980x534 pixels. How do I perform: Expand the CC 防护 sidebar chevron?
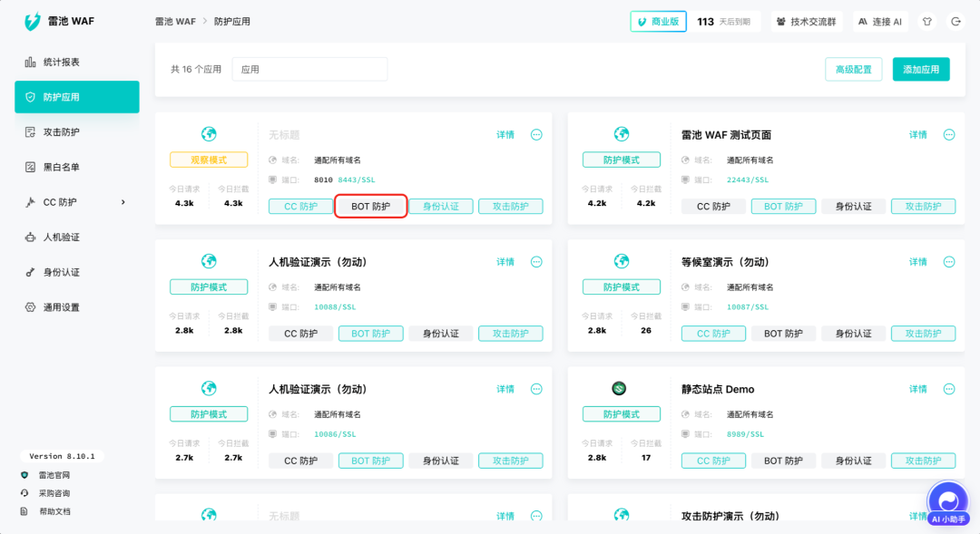click(x=123, y=202)
